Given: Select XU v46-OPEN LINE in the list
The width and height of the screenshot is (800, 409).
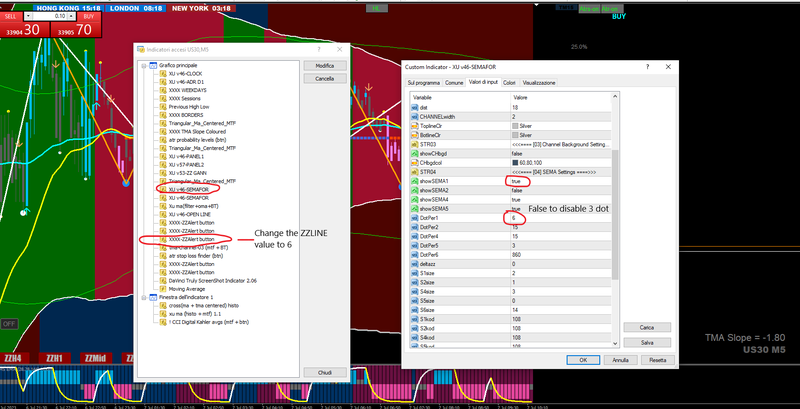Looking at the screenshot, I should pos(189,215).
